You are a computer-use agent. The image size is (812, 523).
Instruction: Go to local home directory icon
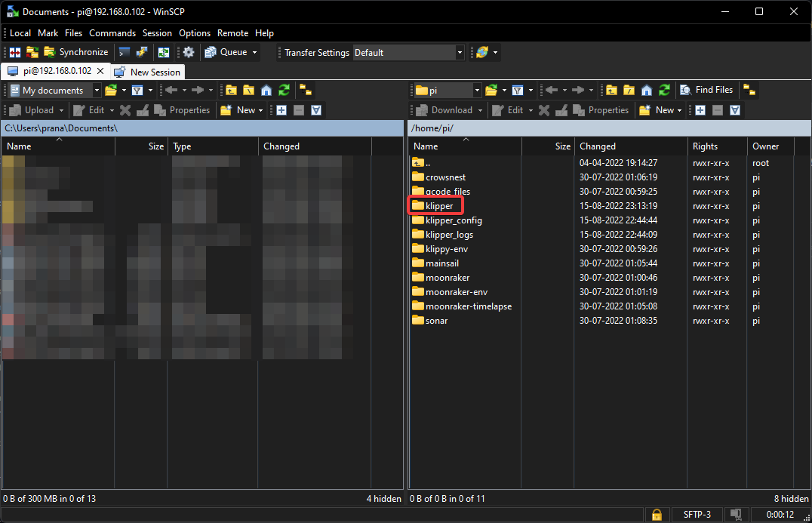(266, 90)
